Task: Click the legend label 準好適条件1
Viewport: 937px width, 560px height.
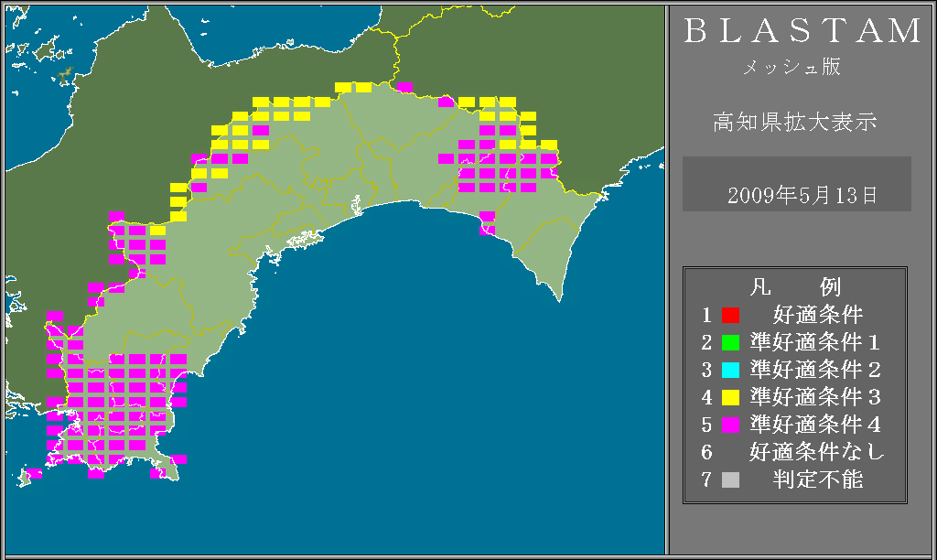Action: pos(815,342)
